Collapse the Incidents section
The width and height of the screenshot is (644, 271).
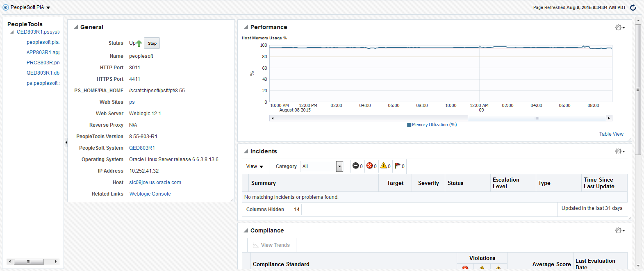click(246, 151)
